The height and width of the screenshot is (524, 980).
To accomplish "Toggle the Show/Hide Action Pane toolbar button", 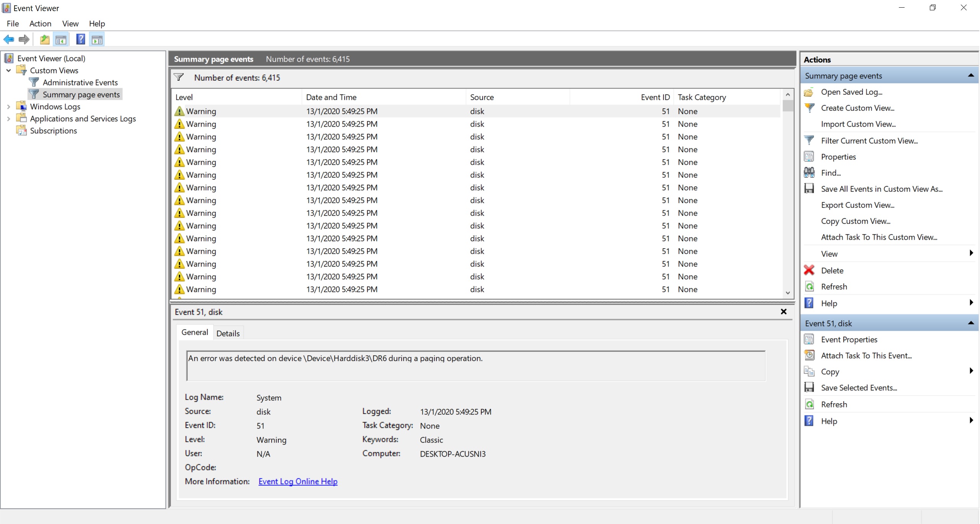I will point(97,39).
